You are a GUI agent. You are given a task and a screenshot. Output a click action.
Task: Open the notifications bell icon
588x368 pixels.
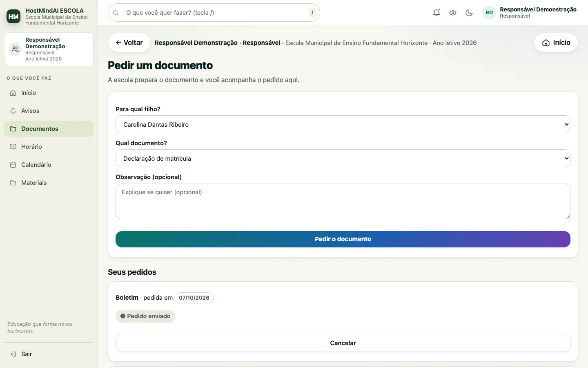(x=437, y=13)
